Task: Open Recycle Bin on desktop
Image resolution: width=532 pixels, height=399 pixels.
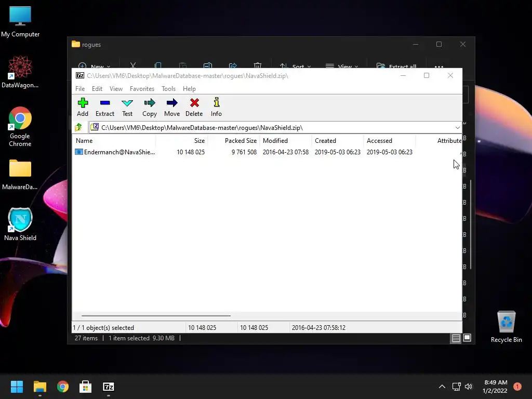Action: 506,327
